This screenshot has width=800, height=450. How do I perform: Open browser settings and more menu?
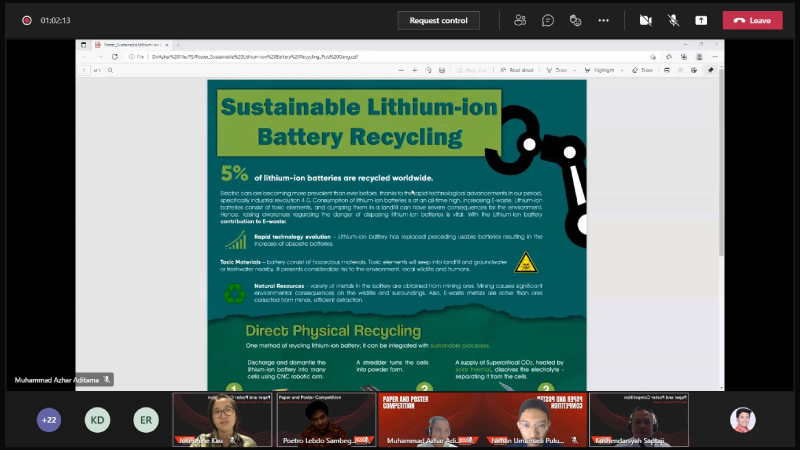pyautogui.click(x=715, y=57)
